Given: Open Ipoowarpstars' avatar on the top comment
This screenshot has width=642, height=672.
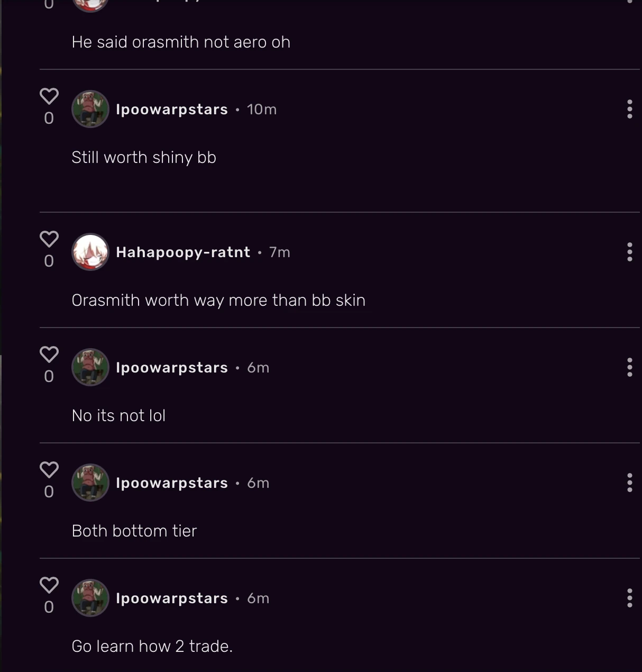Looking at the screenshot, I should click(90, 109).
